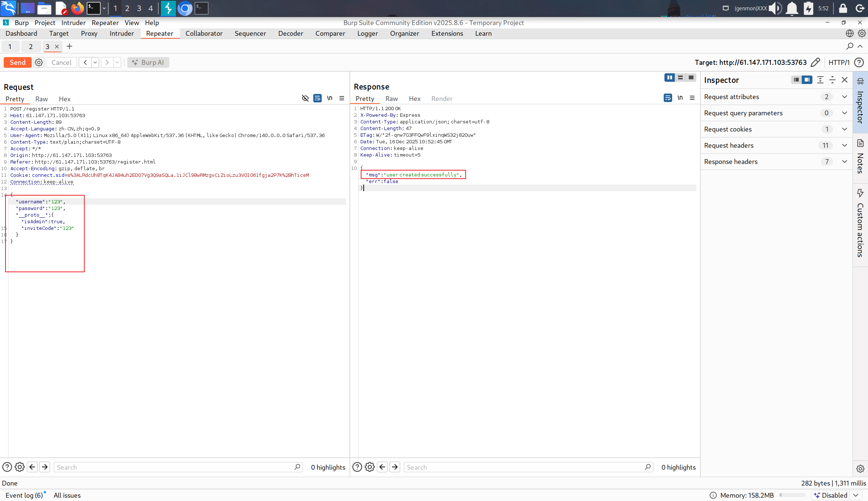The image size is (868, 501).
Task: Click the edit target pencil icon
Action: (x=815, y=62)
